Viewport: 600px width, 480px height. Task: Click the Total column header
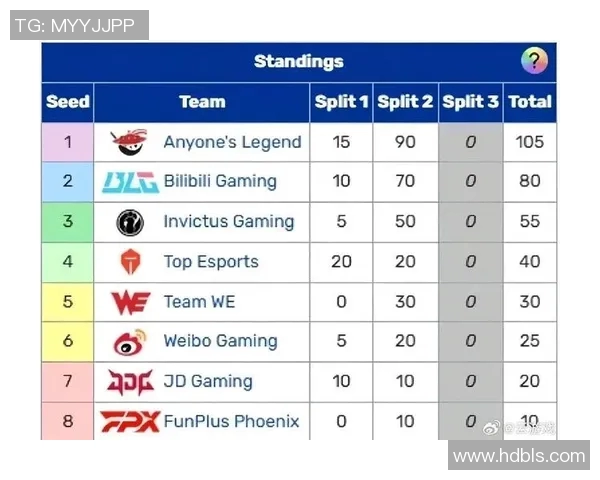pyautogui.click(x=529, y=101)
